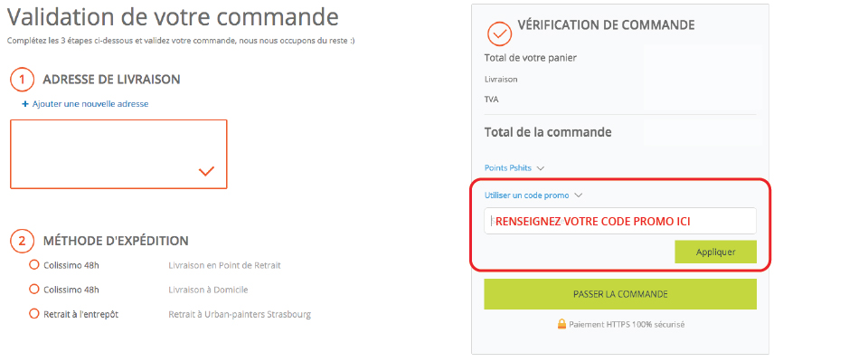This screenshot has height=362, width=868.
Task: Click the checkmark inside the address box
Action: pos(206,171)
